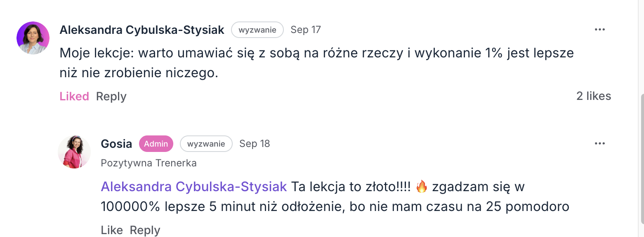Reply to Gosia's comment
The width and height of the screenshot is (644, 237).
145,230
